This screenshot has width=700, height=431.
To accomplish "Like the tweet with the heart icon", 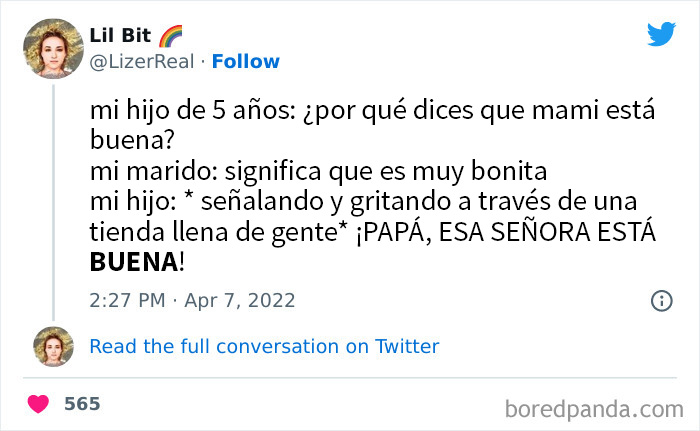I will click(39, 404).
